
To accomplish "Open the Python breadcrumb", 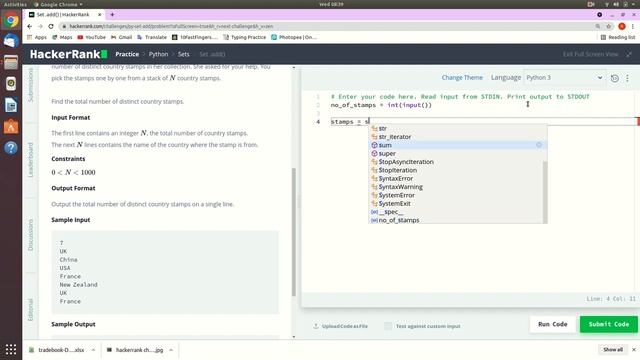I will [158, 54].
